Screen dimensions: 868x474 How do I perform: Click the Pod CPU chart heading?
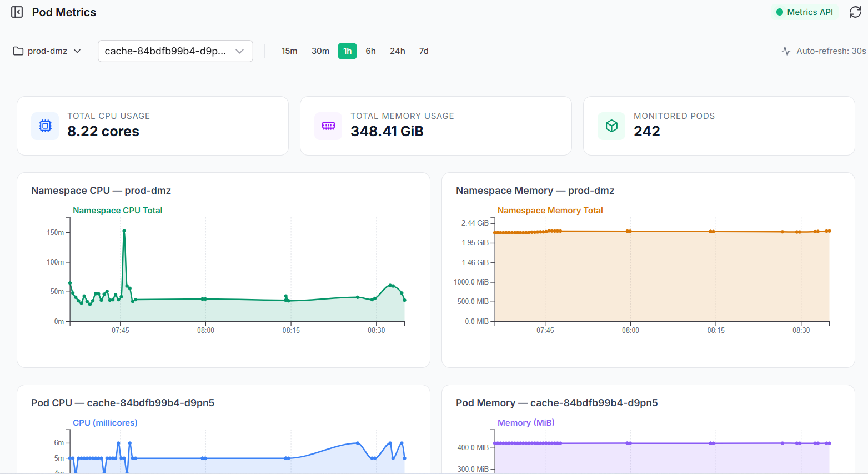(123, 403)
